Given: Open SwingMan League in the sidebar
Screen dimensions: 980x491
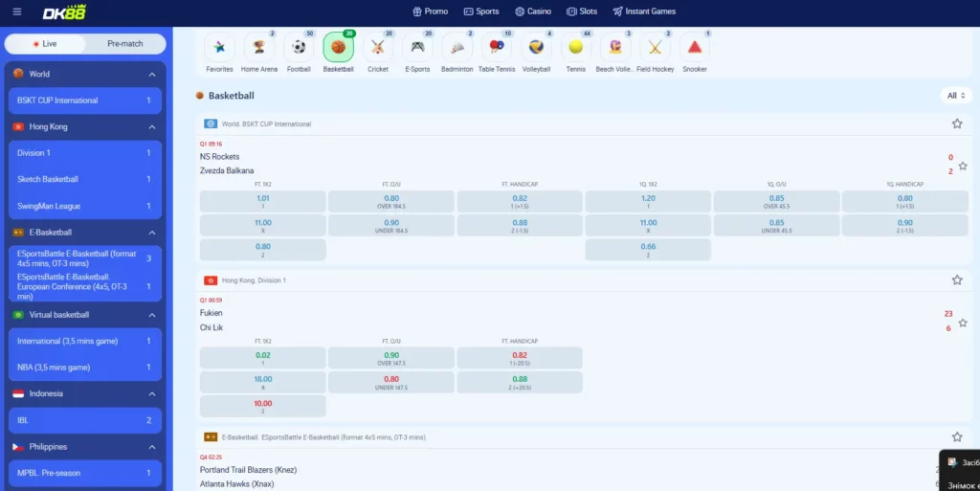Looking at the screenshot, I should click(85, 206).
